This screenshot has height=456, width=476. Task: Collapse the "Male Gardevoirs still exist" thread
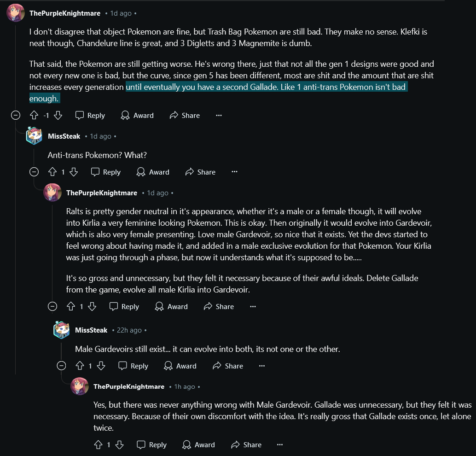61,366
